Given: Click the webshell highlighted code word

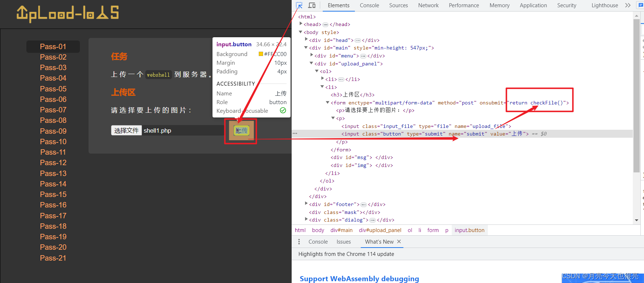Looking at the screenshot, I should [158, 75].
